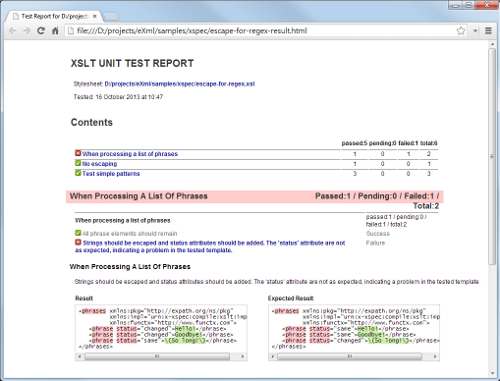Click the green passed icon beside 'Test simple patterns'
The image size is (500, 381).
click(78, 173)
